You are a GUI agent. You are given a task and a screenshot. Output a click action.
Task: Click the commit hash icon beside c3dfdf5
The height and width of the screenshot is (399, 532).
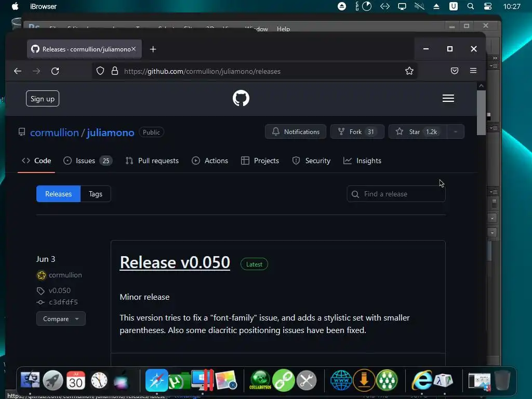point(41,302)
